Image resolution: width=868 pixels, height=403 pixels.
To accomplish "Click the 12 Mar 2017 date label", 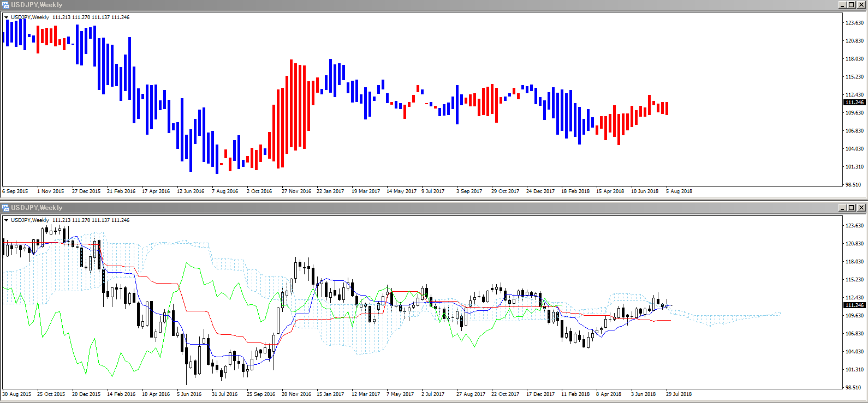I will tap(366, 394).
